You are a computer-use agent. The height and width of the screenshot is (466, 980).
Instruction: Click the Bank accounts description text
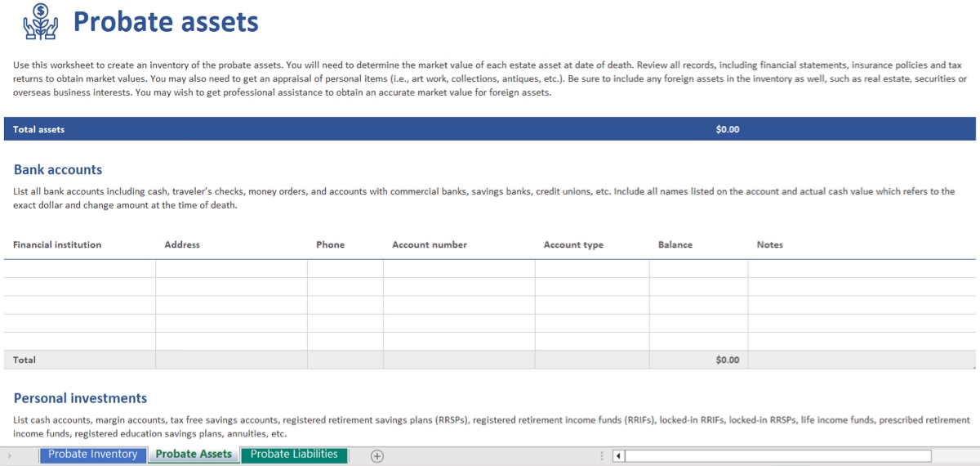(483, 199)
